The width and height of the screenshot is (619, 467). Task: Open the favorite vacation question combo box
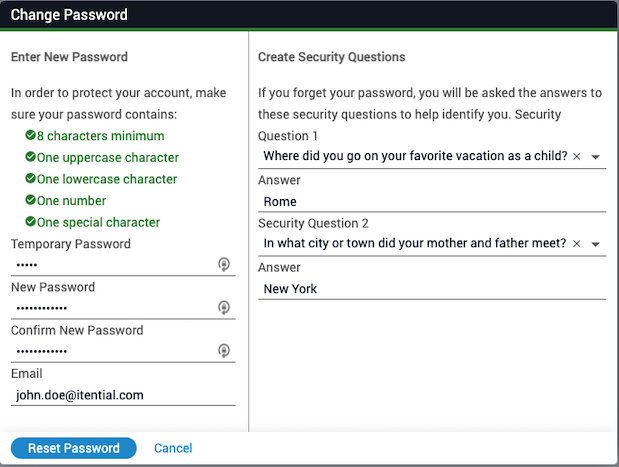415,157
